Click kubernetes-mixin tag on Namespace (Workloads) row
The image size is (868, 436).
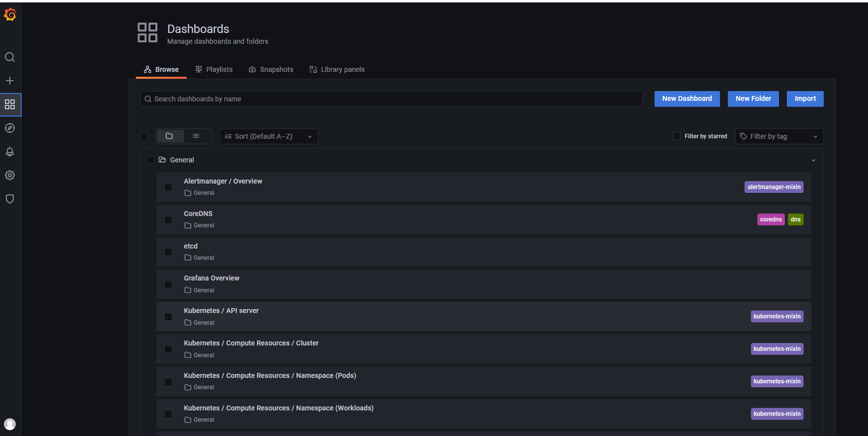click(777, 414)
